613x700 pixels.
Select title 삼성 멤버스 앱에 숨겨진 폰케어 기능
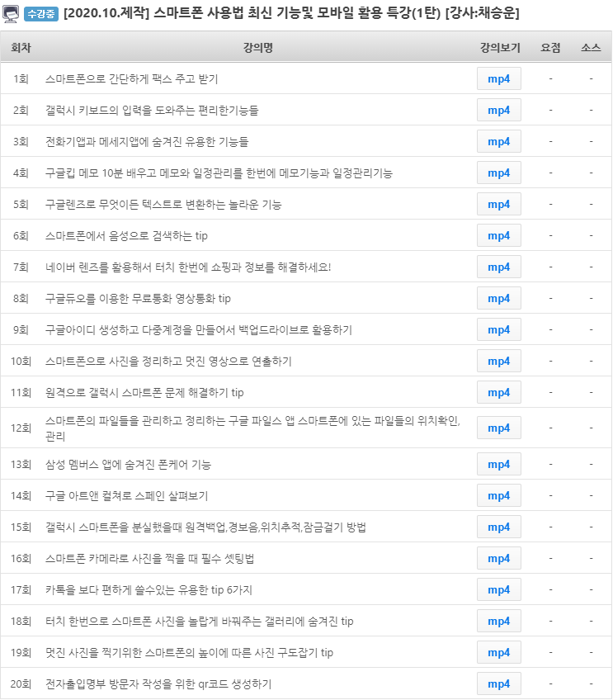pos(128,464)
